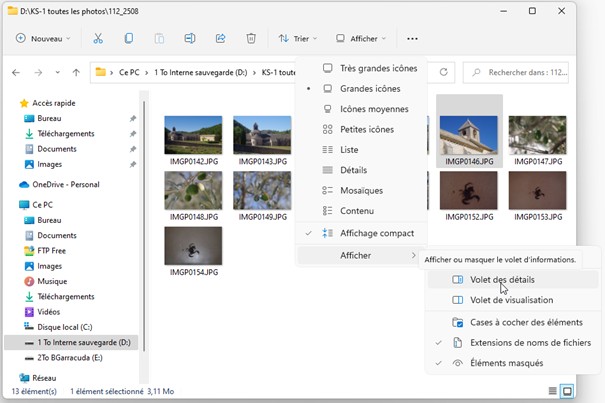Switch to large thumbnails view in status bar
605x403 pixels.
click(x=568, y=391)
